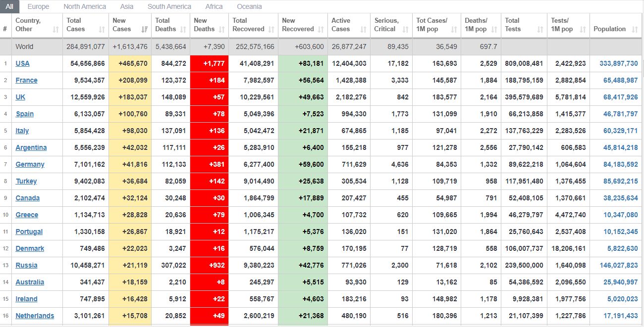The image size is (644, 327).
Task: Sort by Total Deaths using arrow icon
Action: (183, 30)
